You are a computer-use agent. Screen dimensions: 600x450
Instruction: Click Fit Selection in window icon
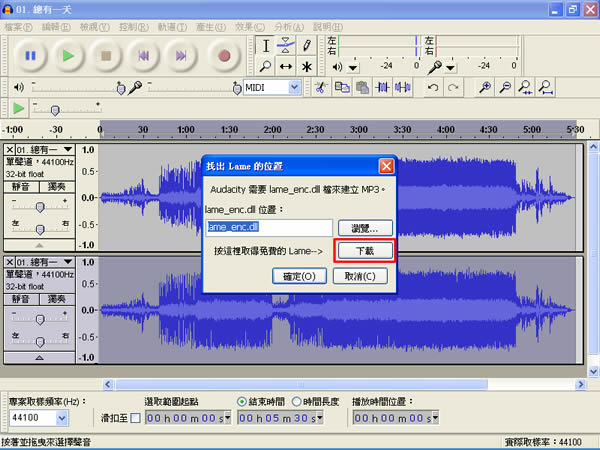coord(525,88)
